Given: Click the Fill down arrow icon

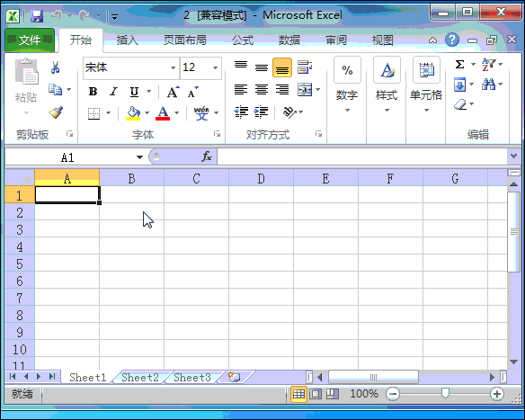Looking at the screenshot, I should click(x=460, y=84).
